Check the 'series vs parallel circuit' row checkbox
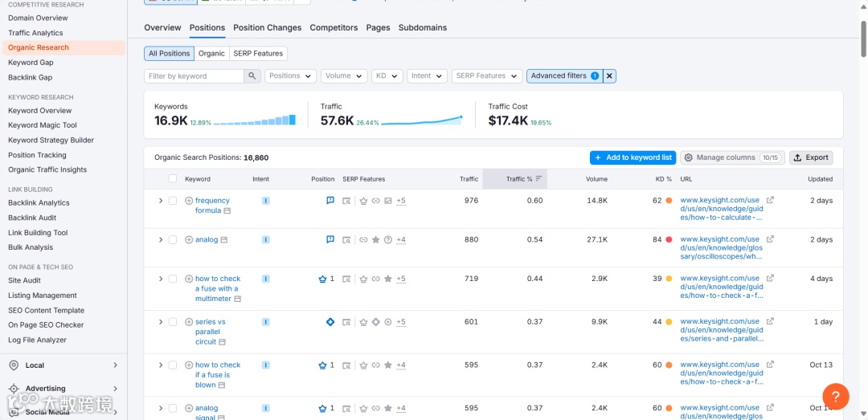This screenshot has width=868, height=420. 173,322
